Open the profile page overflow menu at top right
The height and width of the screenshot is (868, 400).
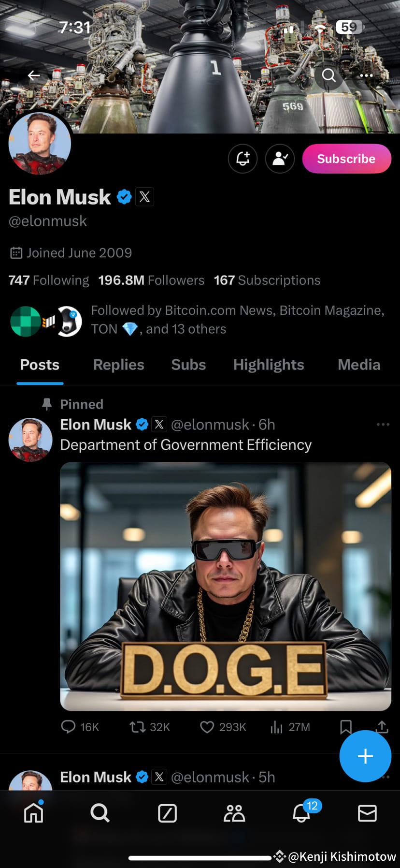pyautogui.click(x=366, y=75)
